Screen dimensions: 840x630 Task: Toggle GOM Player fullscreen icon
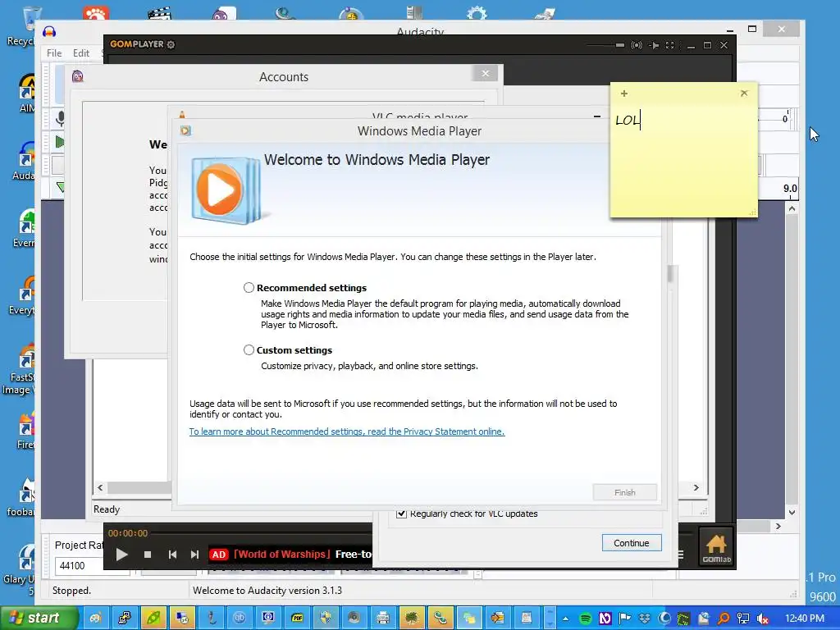tap(669, 45)
